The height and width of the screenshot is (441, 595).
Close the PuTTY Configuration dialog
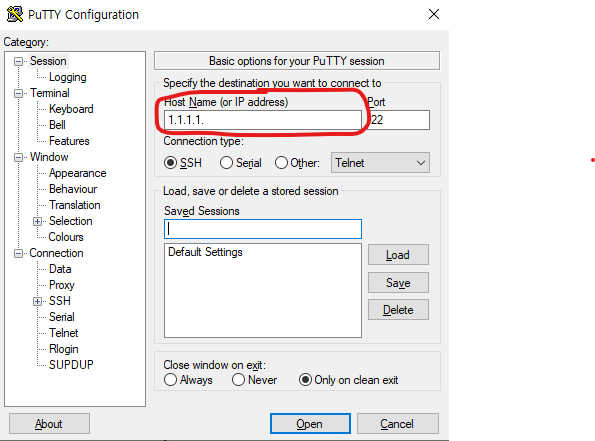(x=434, y=14)
